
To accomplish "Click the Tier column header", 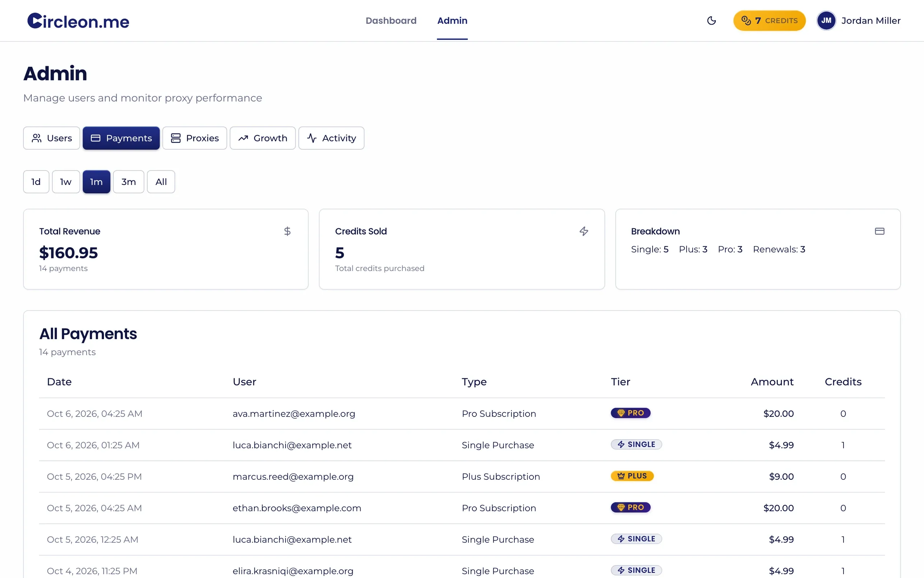I will 620,382.
